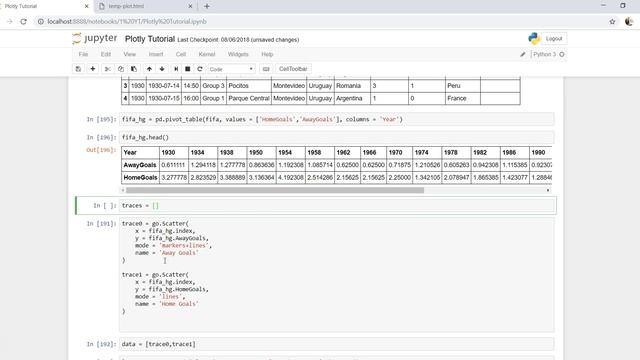Image resolution: width=640 pixels, height=360 pixels.
Task: Copy selected cells in the Jupyter toolbar
Action: [120, 69]
